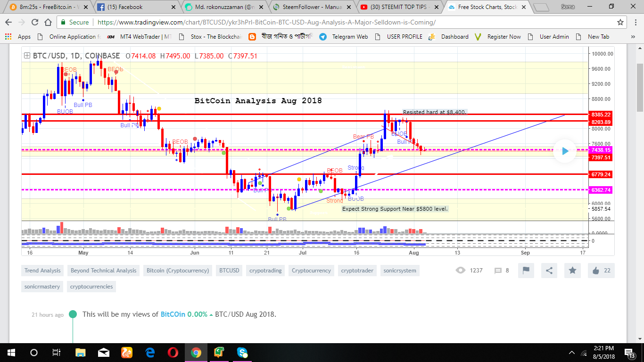Go to the browser home page
Screen dimensions: 644x362
(48, 22)
